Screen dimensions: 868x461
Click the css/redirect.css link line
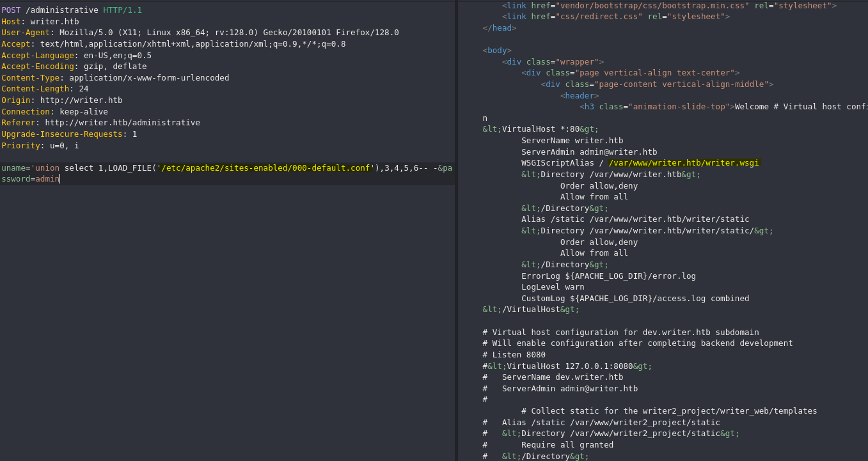click(616, 17)
